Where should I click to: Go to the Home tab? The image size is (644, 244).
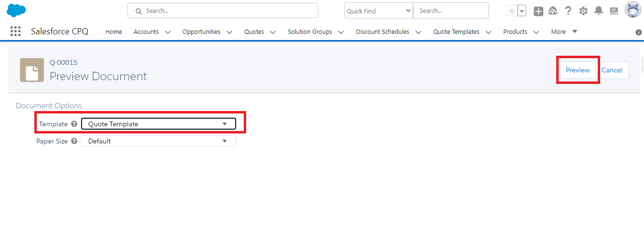pyautogui.click(x=114, y=32)
